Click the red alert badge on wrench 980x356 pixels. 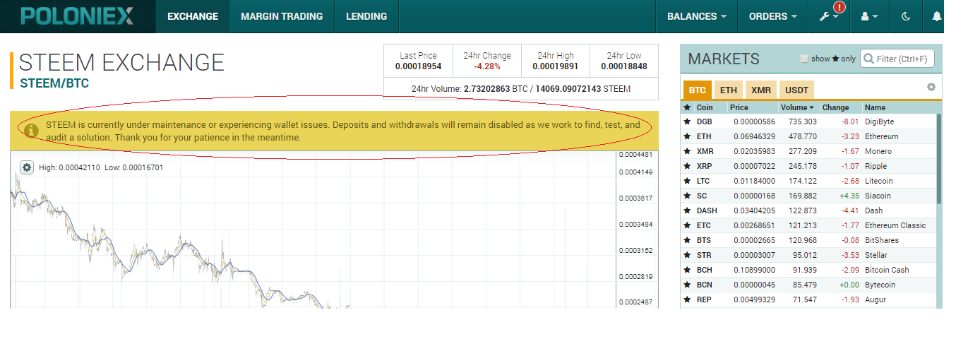pos(839,7)
